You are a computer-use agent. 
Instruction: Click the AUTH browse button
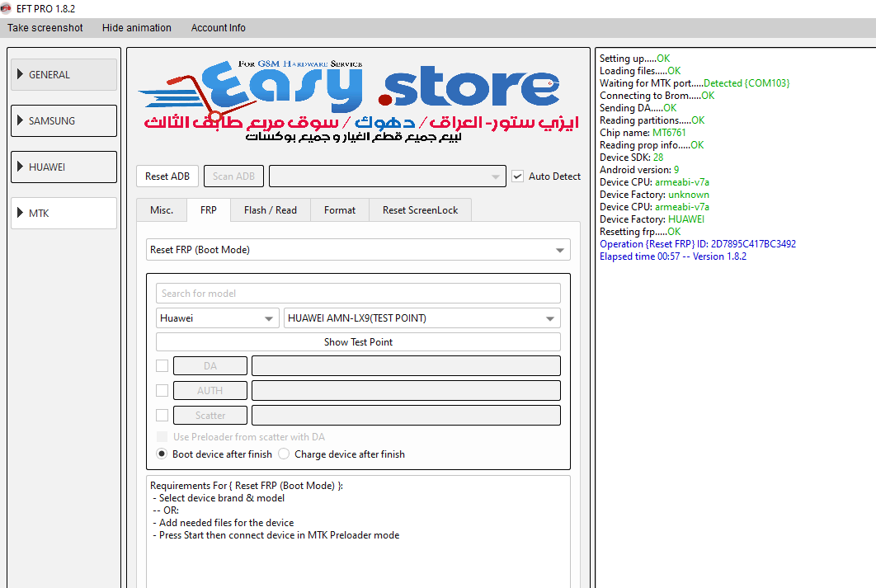pos(210,391)
